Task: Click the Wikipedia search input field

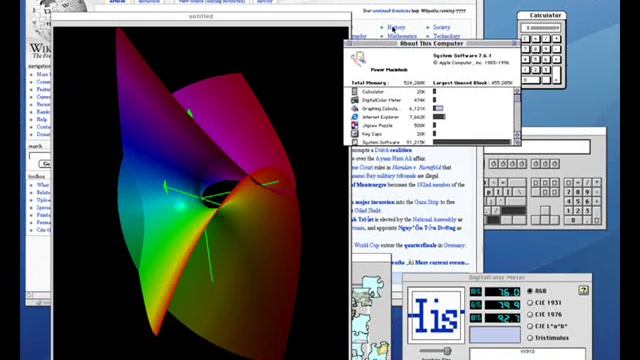Action: [x=40, y=156]
